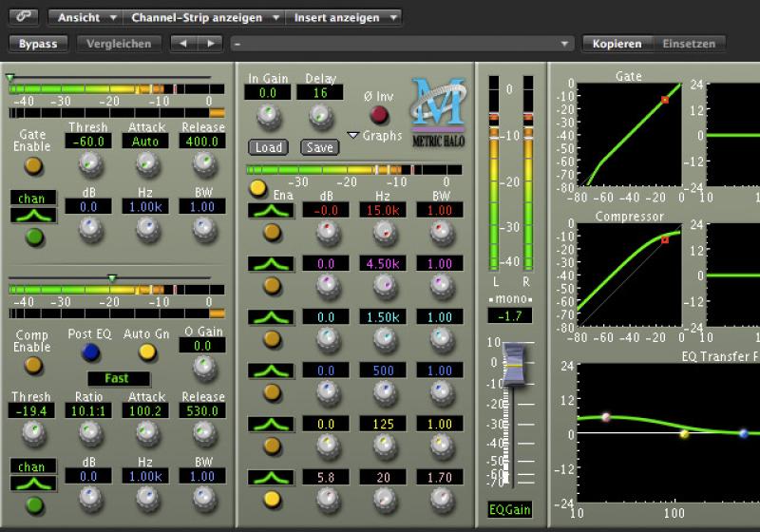The width and height of the screenshot is (760, 532).
Task: Collapse the Graphs disclosure triangle
Action: 352,136
